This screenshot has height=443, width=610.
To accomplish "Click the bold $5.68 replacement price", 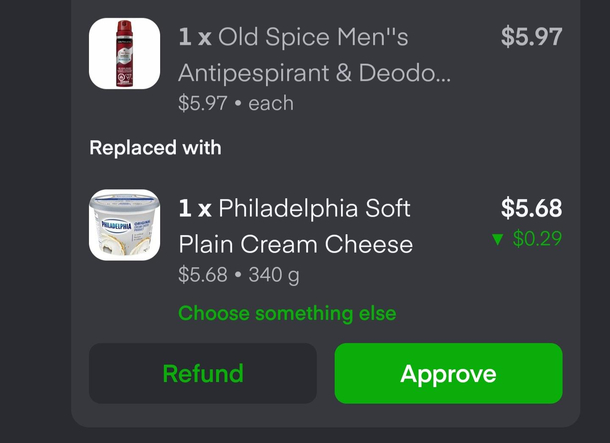I will click(x=531, y=208).
